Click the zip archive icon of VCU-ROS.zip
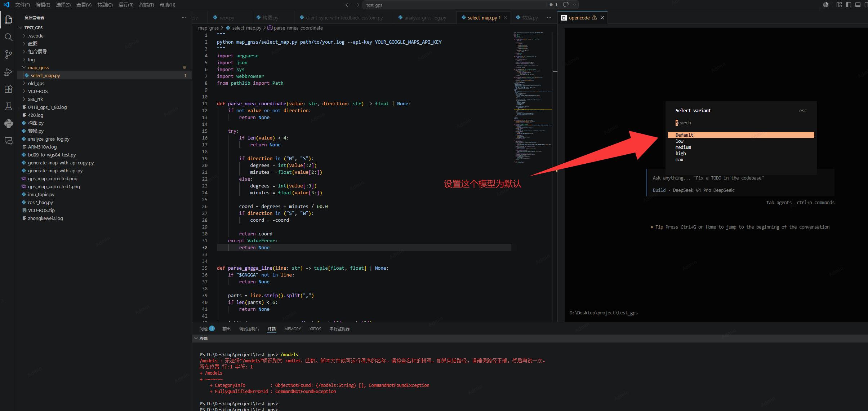This screenshot has width=868, height=411. (x=24, y=210)
